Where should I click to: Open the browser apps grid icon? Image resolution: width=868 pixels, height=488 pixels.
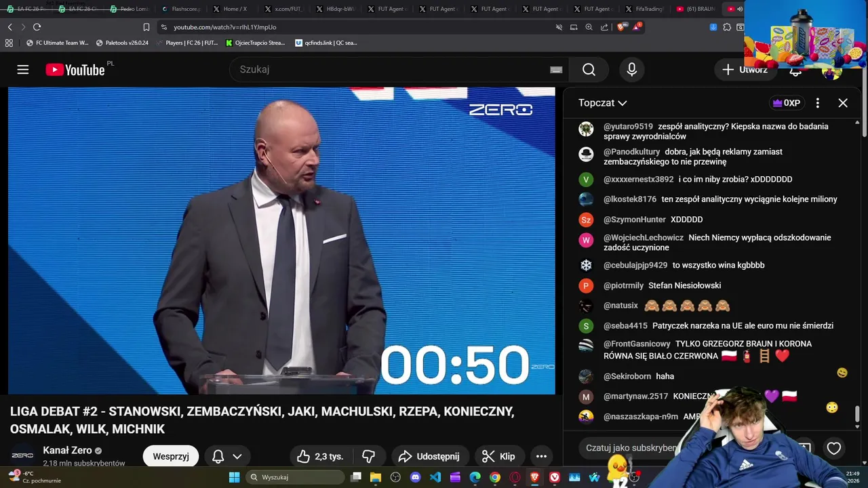(9, 43)
